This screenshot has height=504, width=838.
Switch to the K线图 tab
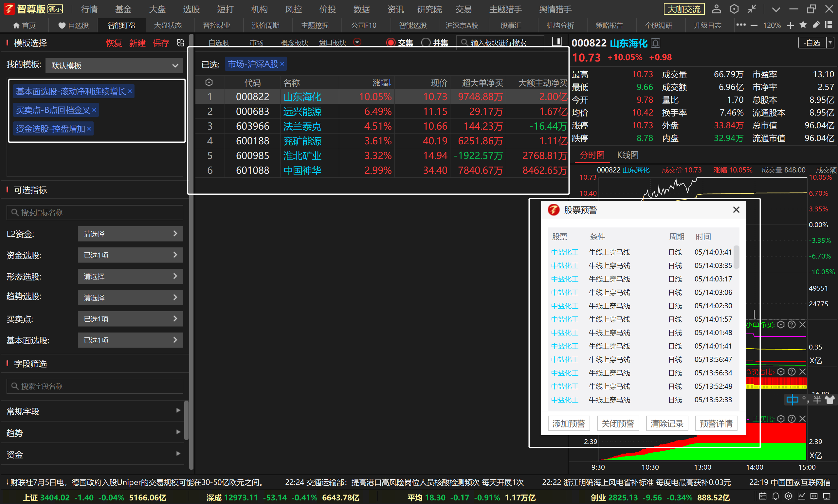tap(628, 155)
